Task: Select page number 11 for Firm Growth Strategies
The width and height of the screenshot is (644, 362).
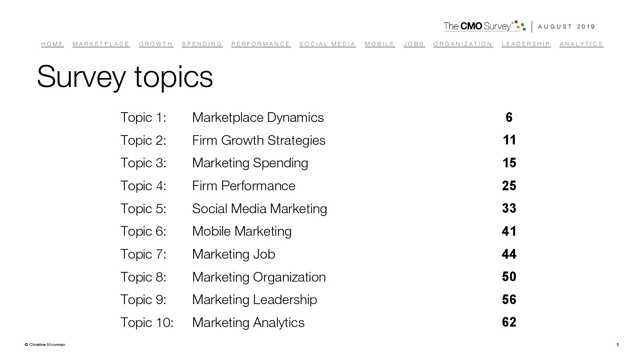Action: click(509, 140)
